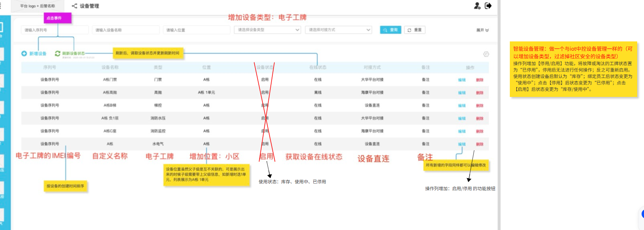Click the 备注 column header
This screenshot has width=644, height=230.
426,67
